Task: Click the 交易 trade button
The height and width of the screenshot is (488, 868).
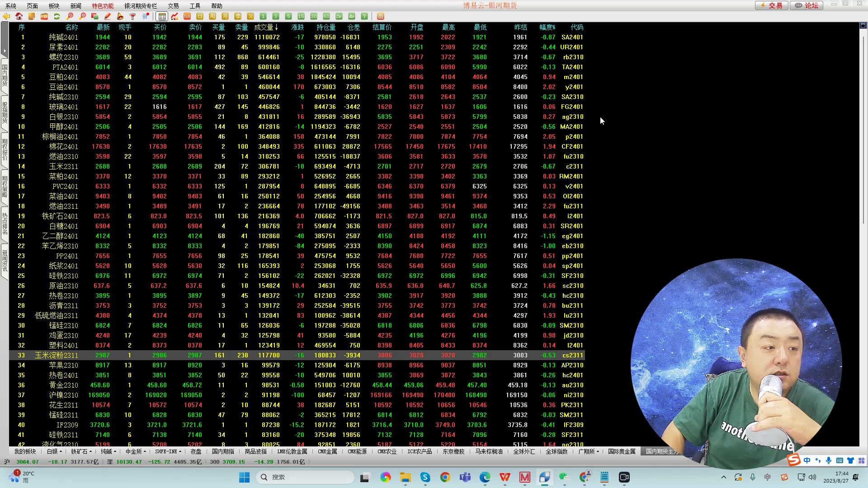Action: tap(772, 5)
